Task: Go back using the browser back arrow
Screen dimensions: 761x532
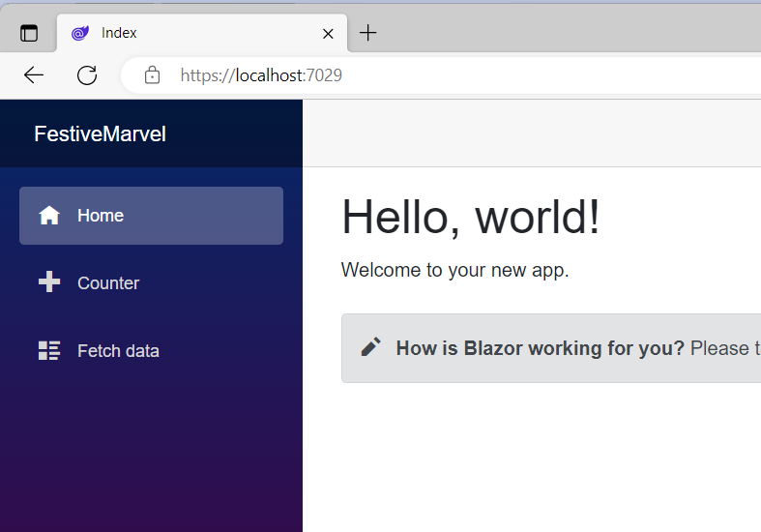Action: 34,75
